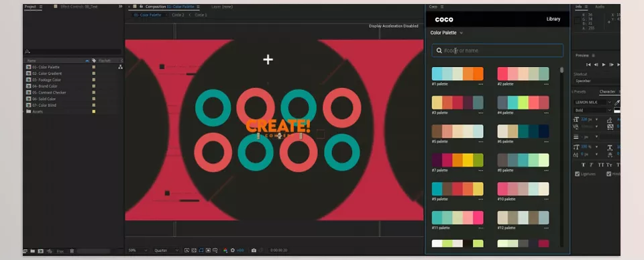This screenshot has height=260, width=644.
Task: Select the 07- Color Blind composition
Action: point(44,105)
